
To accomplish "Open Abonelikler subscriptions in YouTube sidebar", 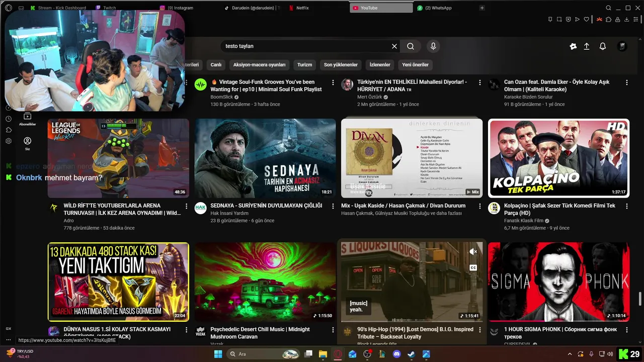I will 27,119.
